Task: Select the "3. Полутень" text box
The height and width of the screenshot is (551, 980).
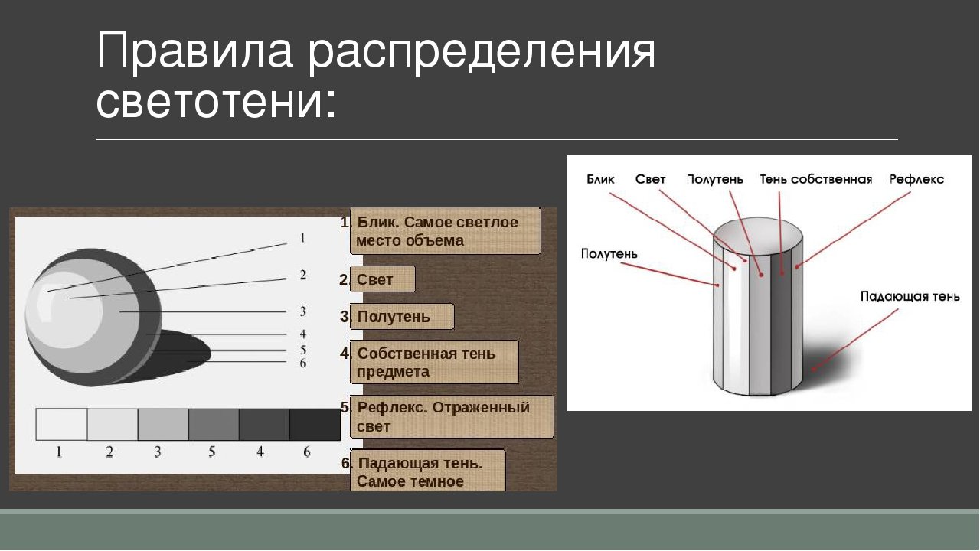Action: (x=401, y=317)
